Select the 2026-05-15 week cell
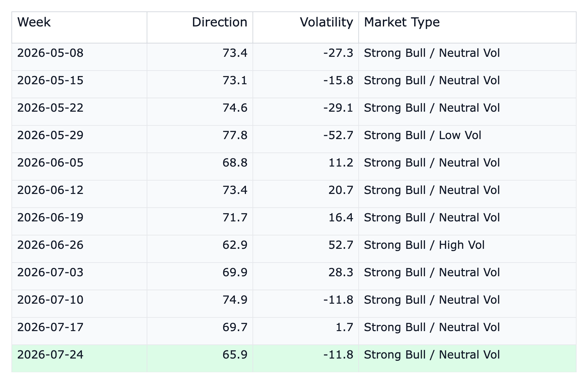The width and height of the screenshot is (588, 384). (79, 84)
